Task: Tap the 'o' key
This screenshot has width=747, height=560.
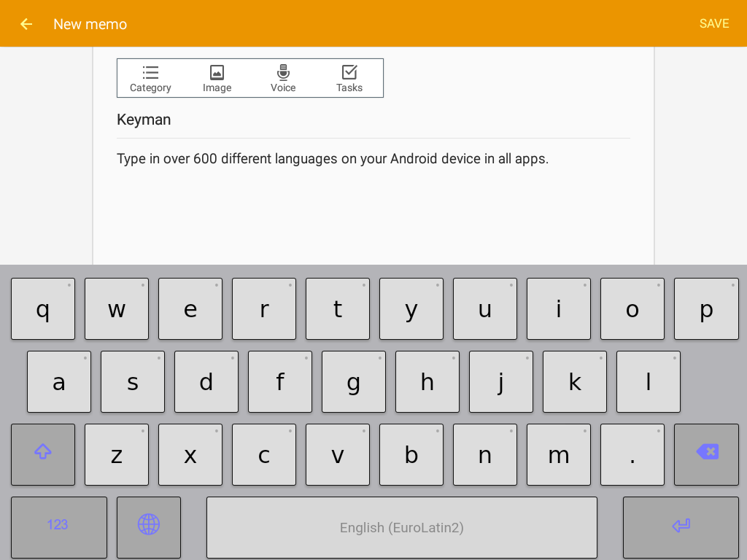Action: 632,308
